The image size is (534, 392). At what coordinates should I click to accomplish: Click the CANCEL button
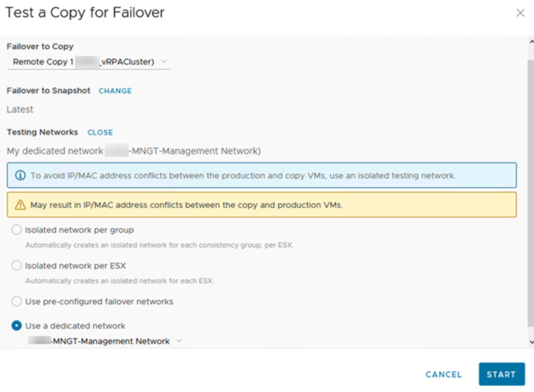click(443, 374)
